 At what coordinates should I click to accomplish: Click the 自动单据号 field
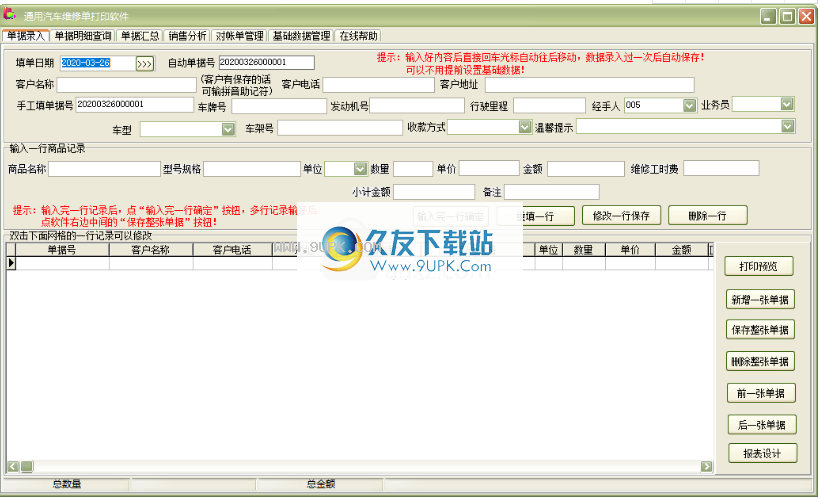click(267, 62)
